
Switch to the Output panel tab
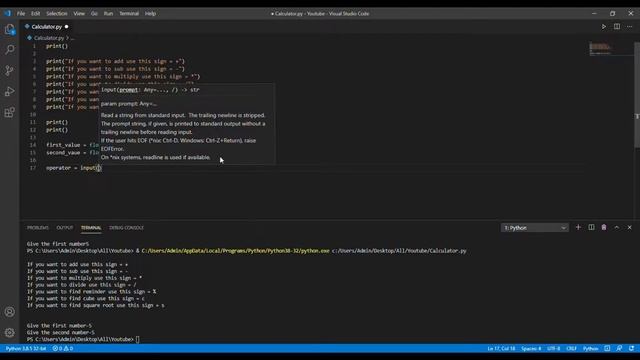[64, 228]
